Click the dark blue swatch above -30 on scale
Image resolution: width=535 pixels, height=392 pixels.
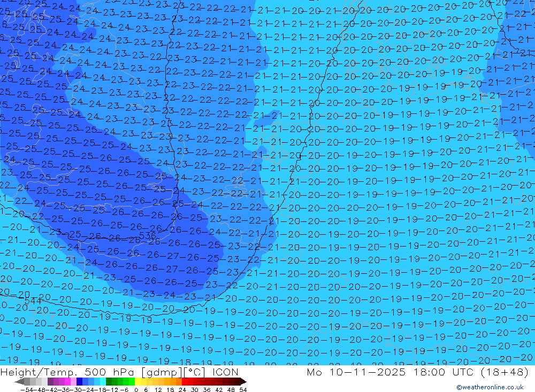tap(79, 381)
